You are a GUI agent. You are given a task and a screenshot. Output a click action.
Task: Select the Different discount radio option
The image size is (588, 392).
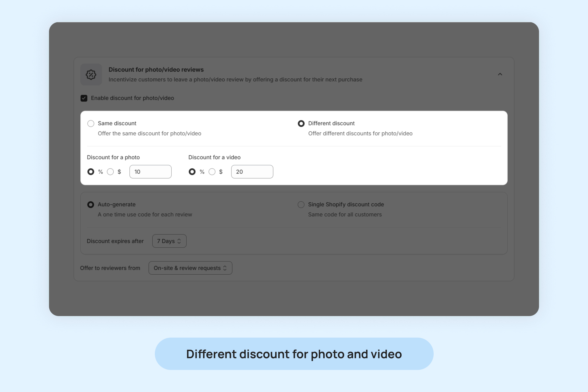click(x=301, y=123)
